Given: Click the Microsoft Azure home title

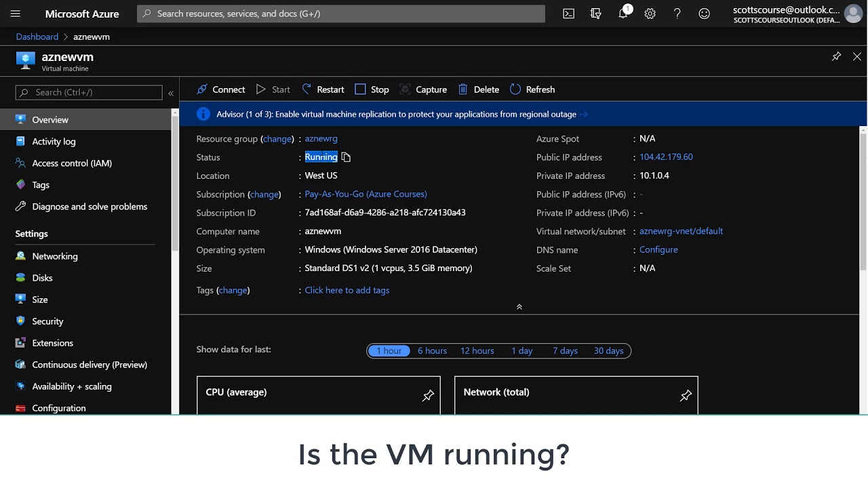Looking at the screenshot, I should tap(82, 14).
